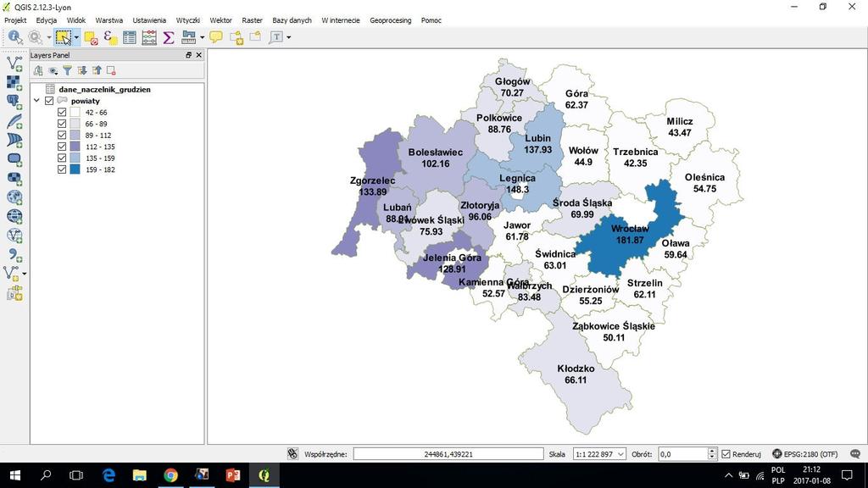868x488 pixels.
Task: Open the Raster menu
Action: [252, 20]
